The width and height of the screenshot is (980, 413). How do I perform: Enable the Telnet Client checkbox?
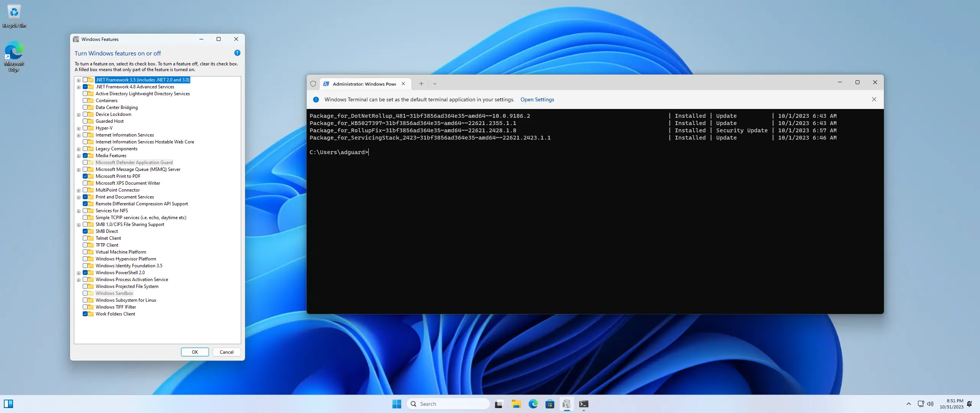point(85,238)
